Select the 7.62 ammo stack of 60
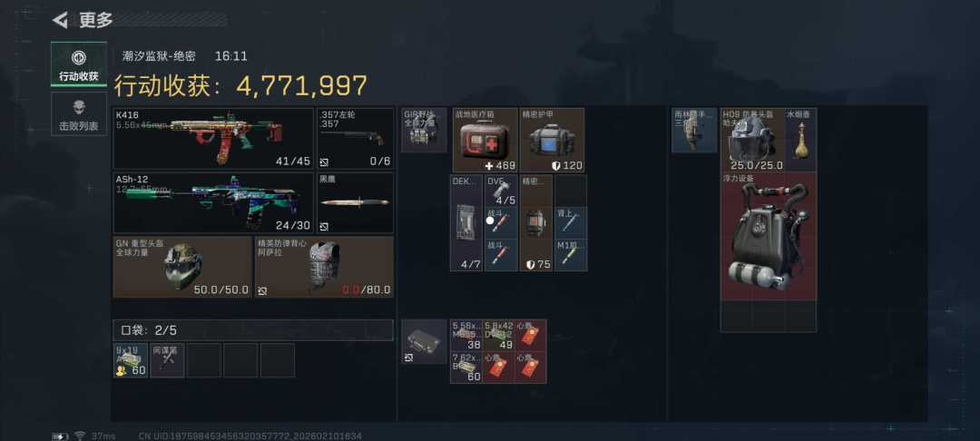980x441 pixels. click(466, 367)
